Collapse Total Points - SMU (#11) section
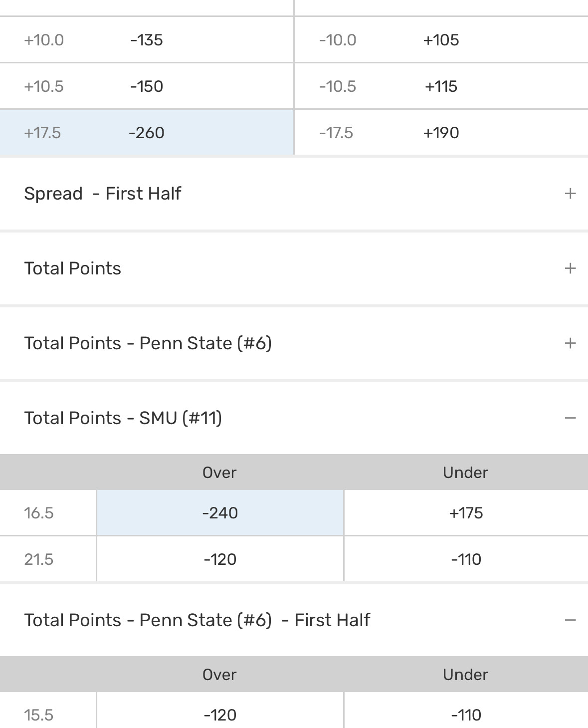The image size is (588, 728). [x=570, y=418]
